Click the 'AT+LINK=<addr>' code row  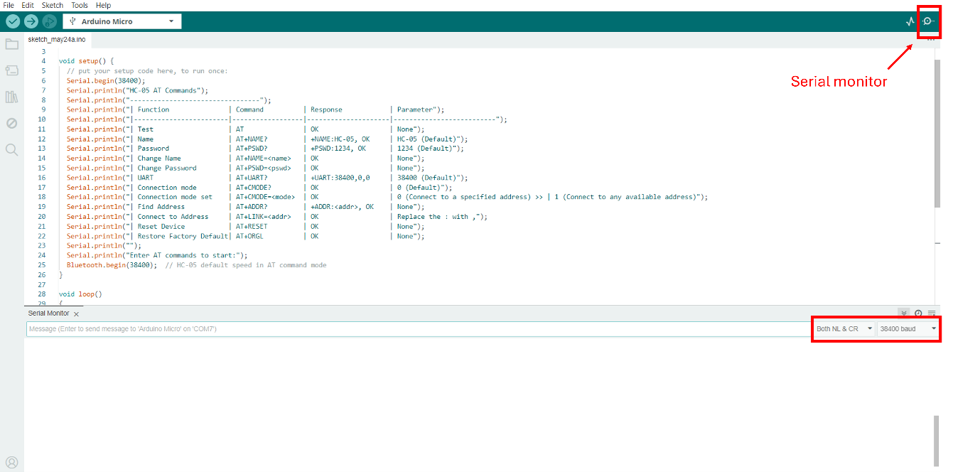point(277,217)
